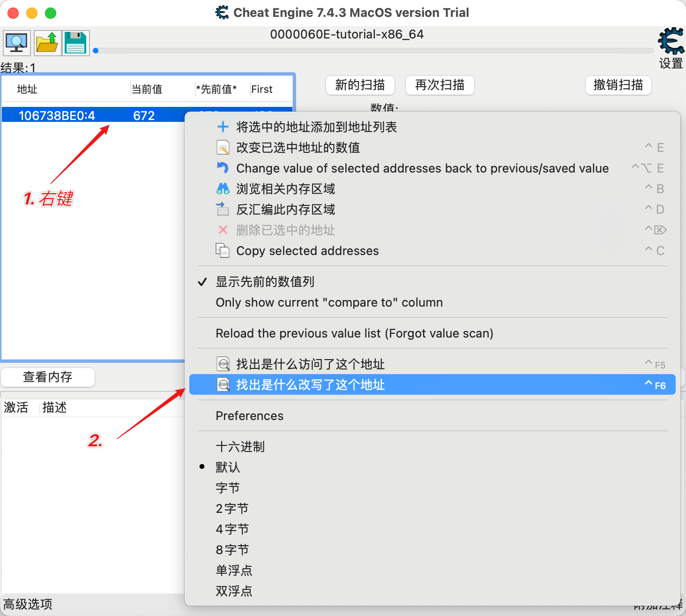
Task: Click the plus icon for adding address
Action: pyautogui.click(x=223, y=127)
